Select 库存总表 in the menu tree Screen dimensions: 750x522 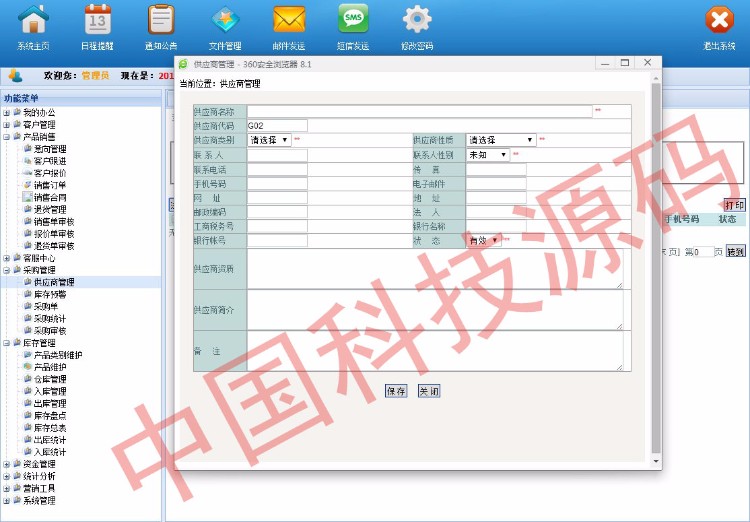point(50,428)
